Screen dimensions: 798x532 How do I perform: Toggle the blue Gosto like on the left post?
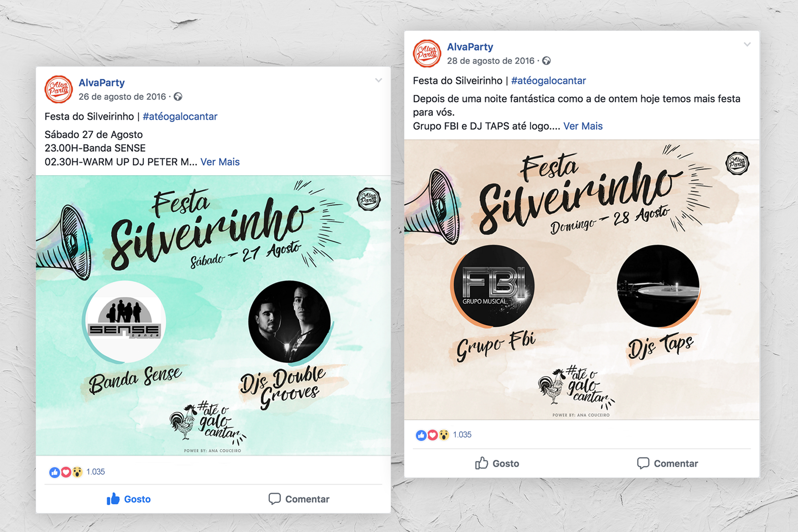129,499
